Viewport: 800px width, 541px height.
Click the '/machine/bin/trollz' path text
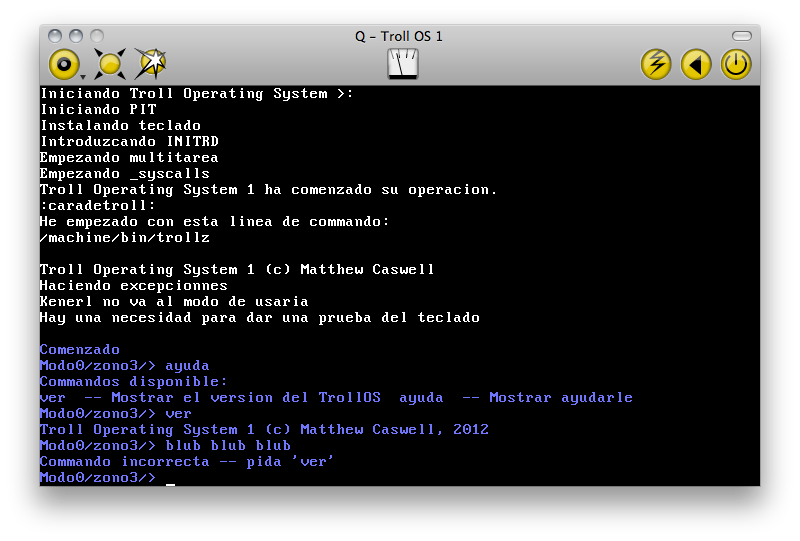coord(125,238)
